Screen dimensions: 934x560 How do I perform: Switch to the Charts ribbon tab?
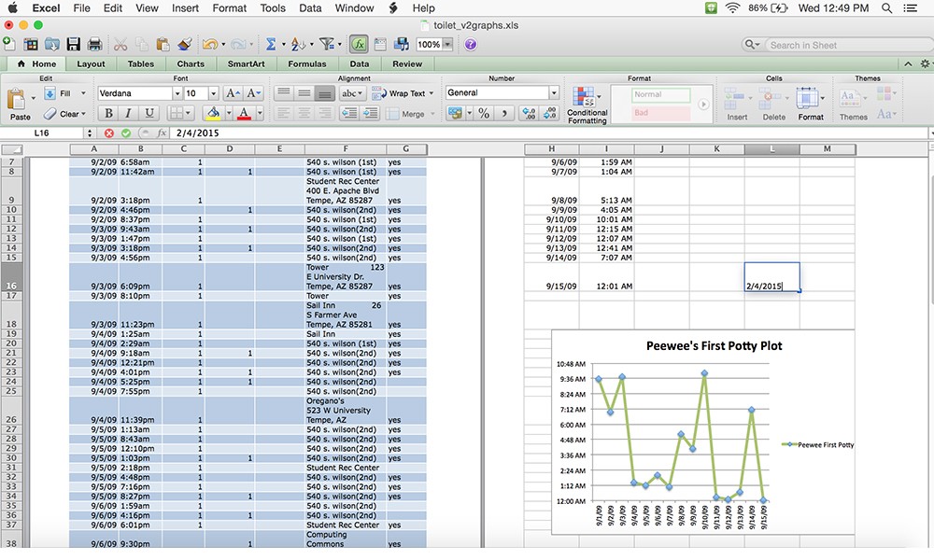click(x=191, y=63)
